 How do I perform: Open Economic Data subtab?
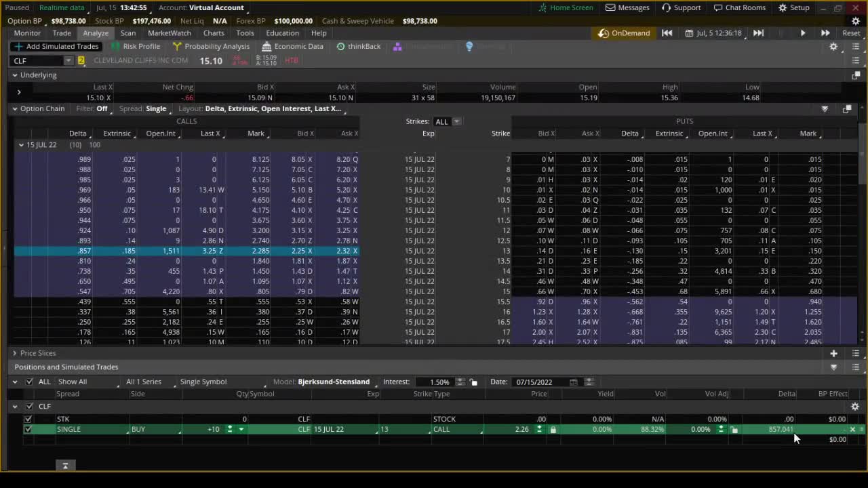pyautogui.click(x=292, y=46)
